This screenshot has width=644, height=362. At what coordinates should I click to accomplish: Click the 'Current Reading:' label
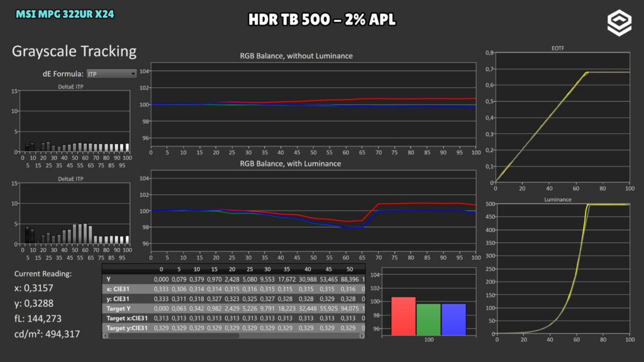click(x=43, y=274)
